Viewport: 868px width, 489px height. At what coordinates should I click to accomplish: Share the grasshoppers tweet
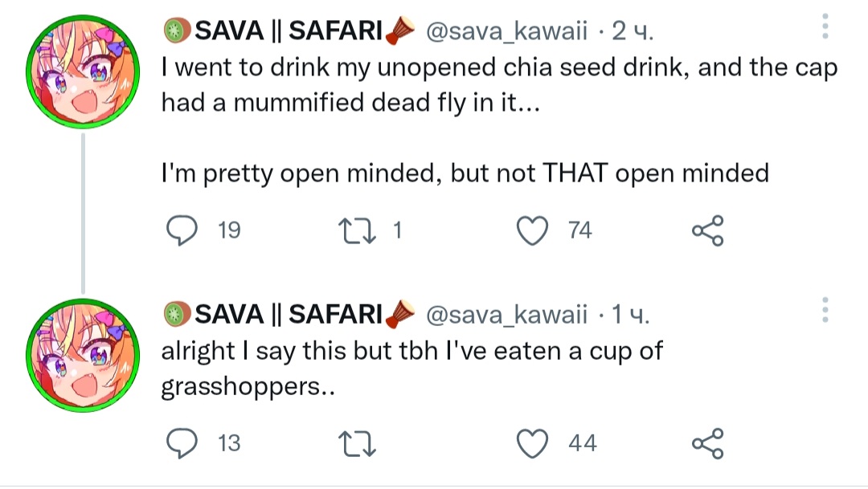(x=707, y=442)
